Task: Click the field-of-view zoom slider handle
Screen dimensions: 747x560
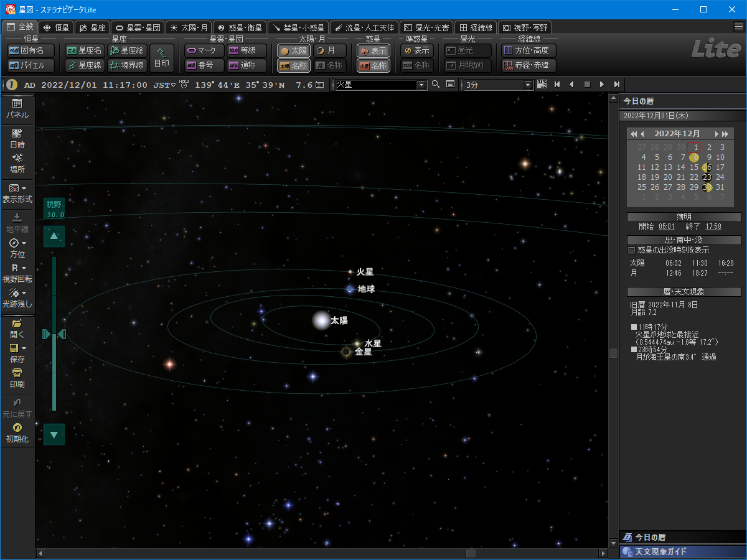Action: (54, 335)
